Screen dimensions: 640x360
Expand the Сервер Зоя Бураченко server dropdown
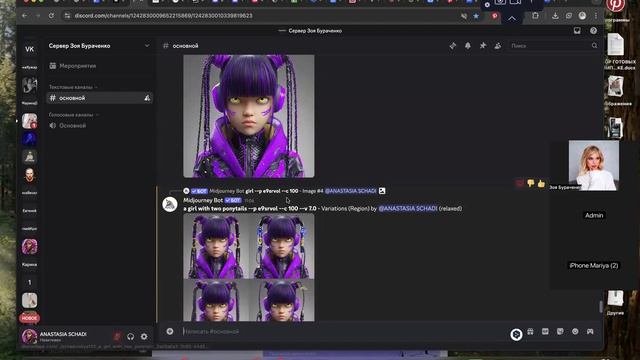147,46
